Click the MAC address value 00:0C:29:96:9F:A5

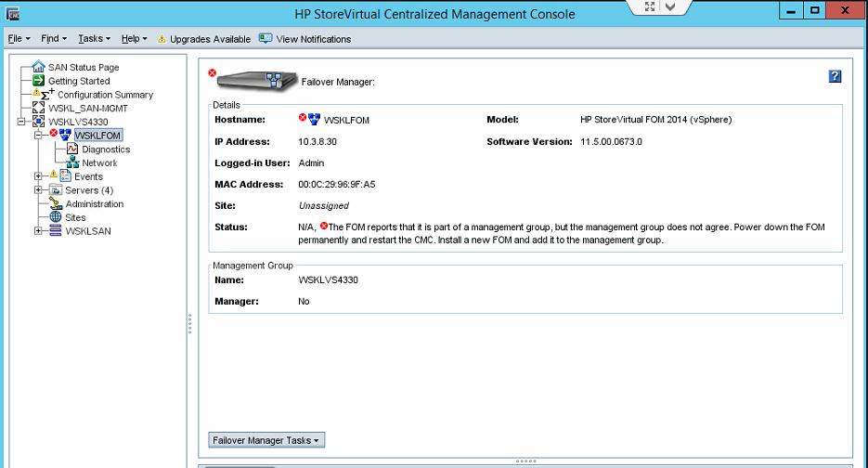(x=337, y=185)
